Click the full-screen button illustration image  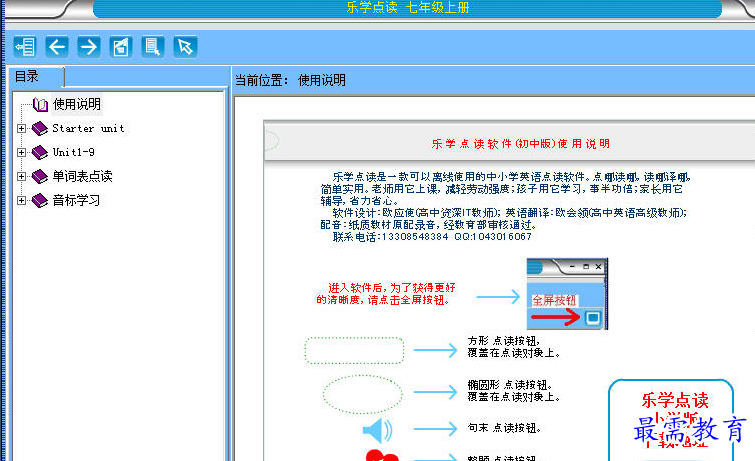click(567, 294)
